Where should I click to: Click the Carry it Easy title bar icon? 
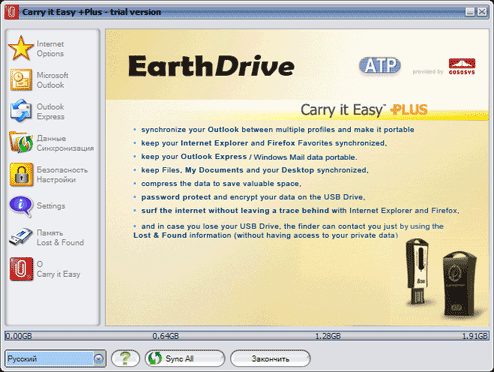(11, 12)
